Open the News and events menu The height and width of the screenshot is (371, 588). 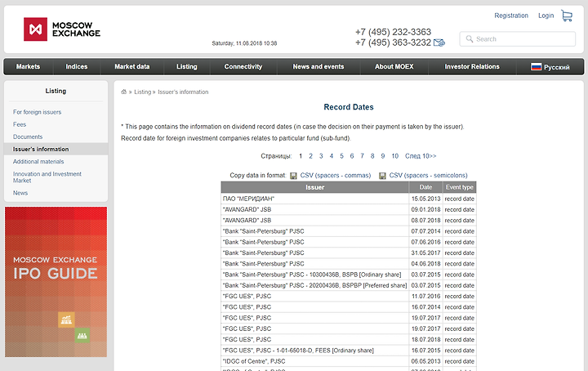coord(318,67)
